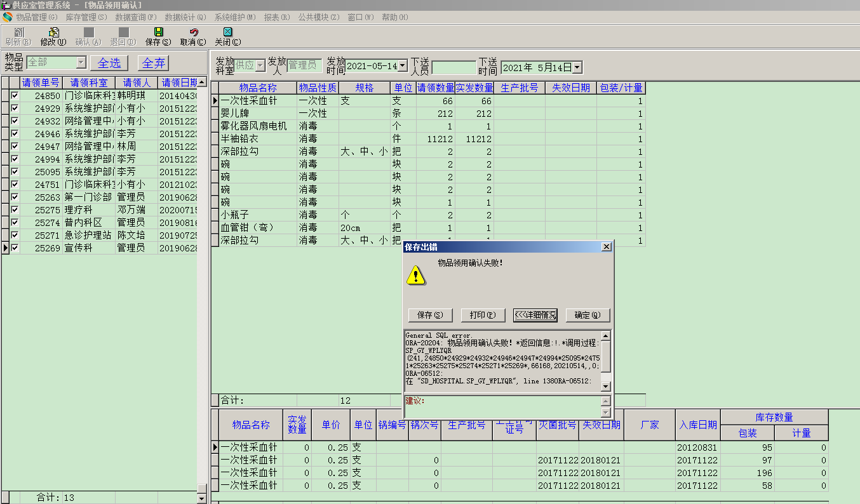This screenshot has width=860, height=504.
Task: Uncheck request order 24929 checkbox
Action: point(15,108)
